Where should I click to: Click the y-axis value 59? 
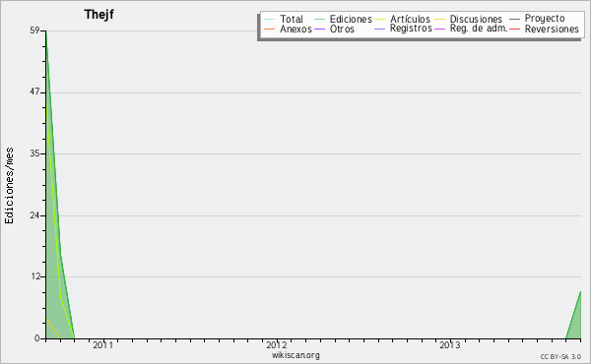click(34, 30)
